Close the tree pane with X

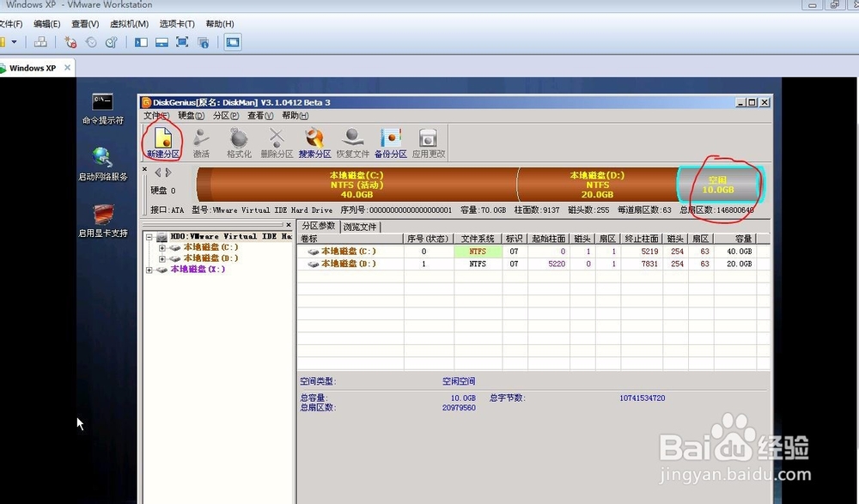[289, 225]
